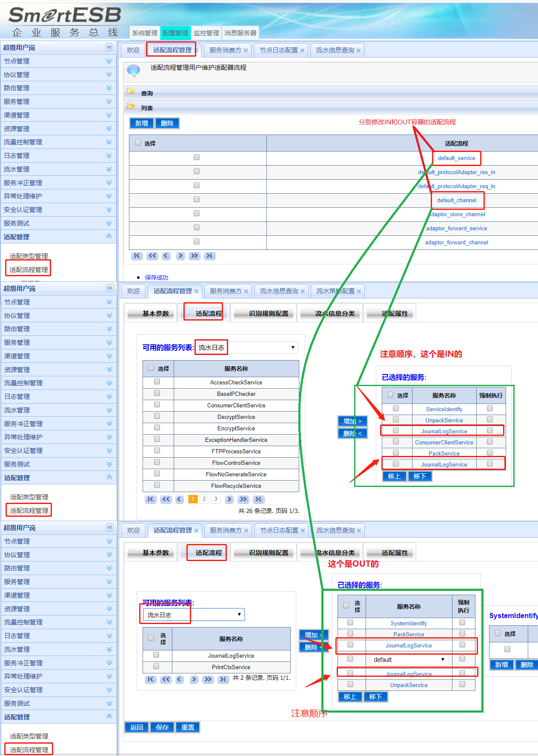Click the open folder icon beside 列表
The width and height of the screenshot is (538, 756).
coord(131,106)
